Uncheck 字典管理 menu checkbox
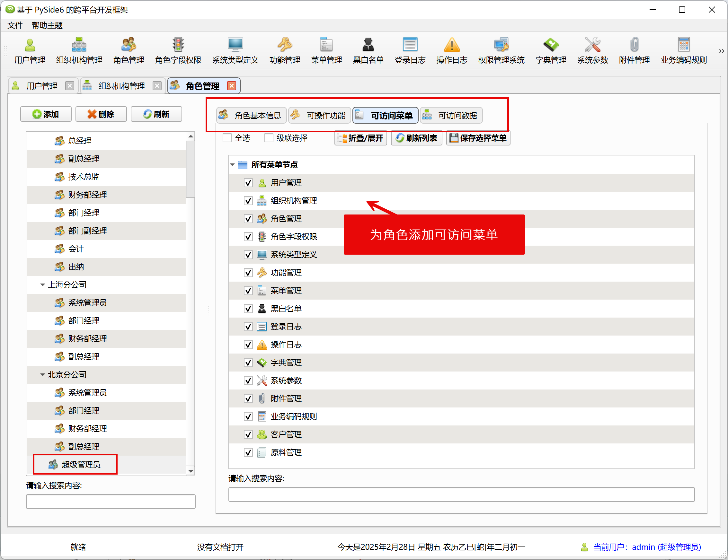Viewport: 728px width, 560px height. pyautogui.click(x=248, y=363)
